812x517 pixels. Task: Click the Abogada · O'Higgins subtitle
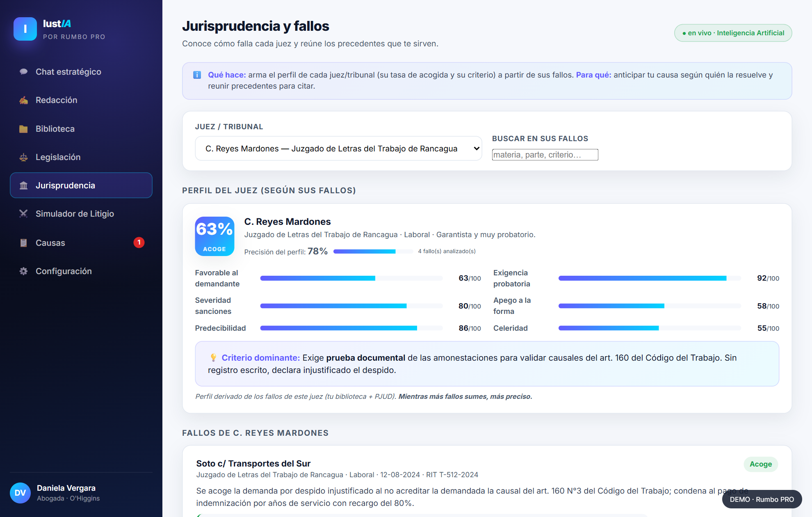68,499
